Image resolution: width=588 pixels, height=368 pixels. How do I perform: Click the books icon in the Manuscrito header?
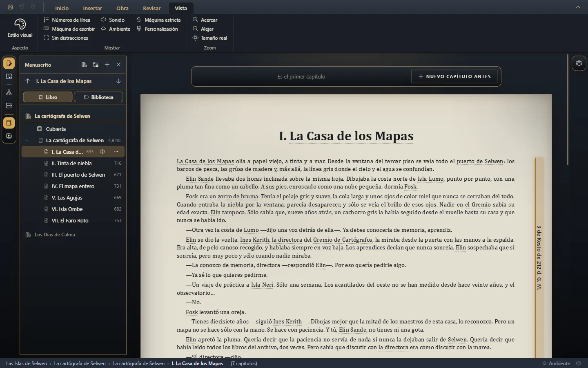coord(84,65)
